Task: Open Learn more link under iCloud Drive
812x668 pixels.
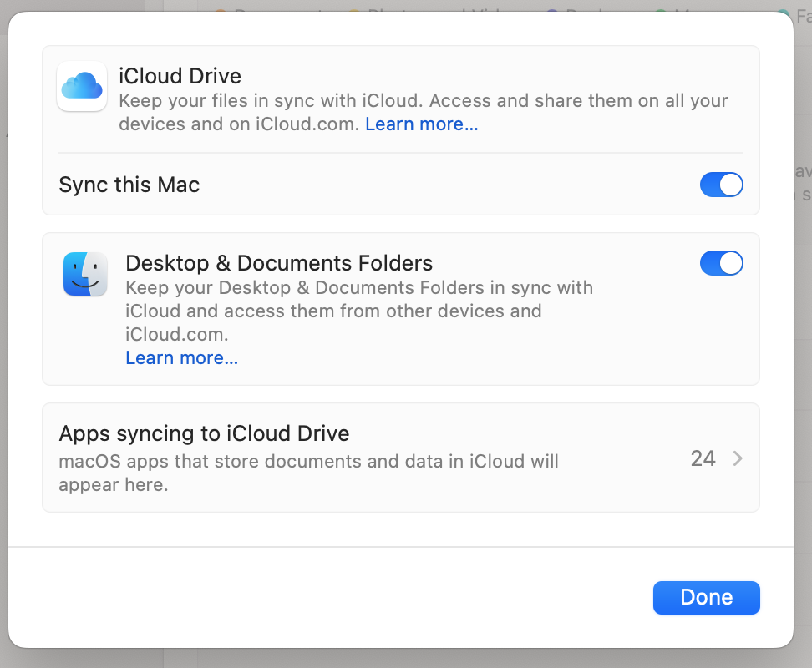Action: pos(422,124)
